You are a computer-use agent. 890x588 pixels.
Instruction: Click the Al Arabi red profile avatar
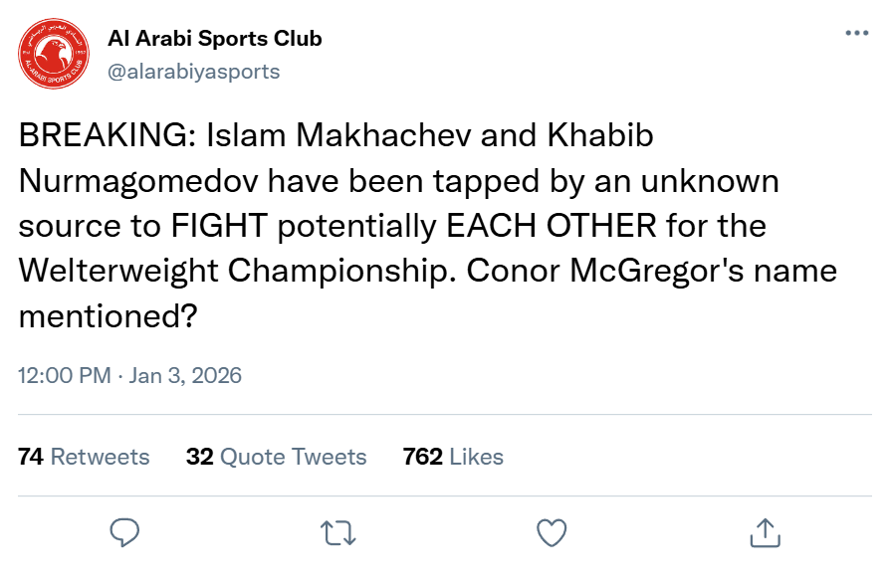54,56
